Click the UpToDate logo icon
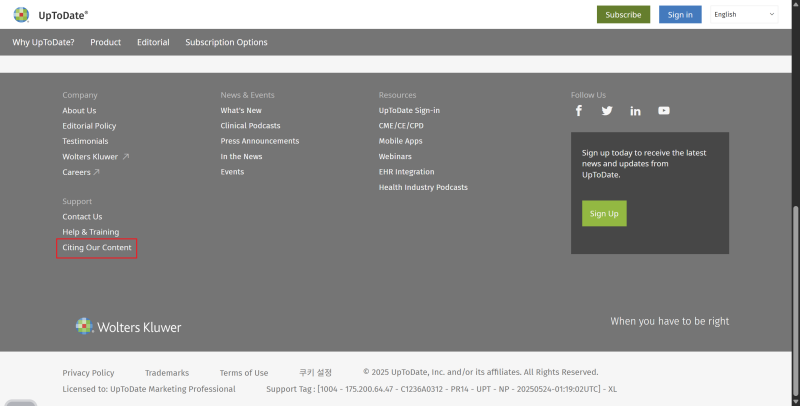800x406 pixels. click(21, 15)
